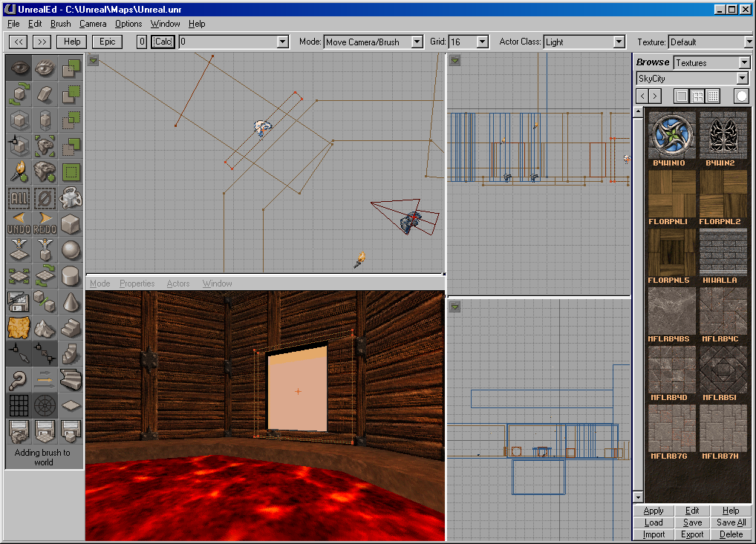Open the Calc value combo dropdown arrow

(x=282, y=42)
